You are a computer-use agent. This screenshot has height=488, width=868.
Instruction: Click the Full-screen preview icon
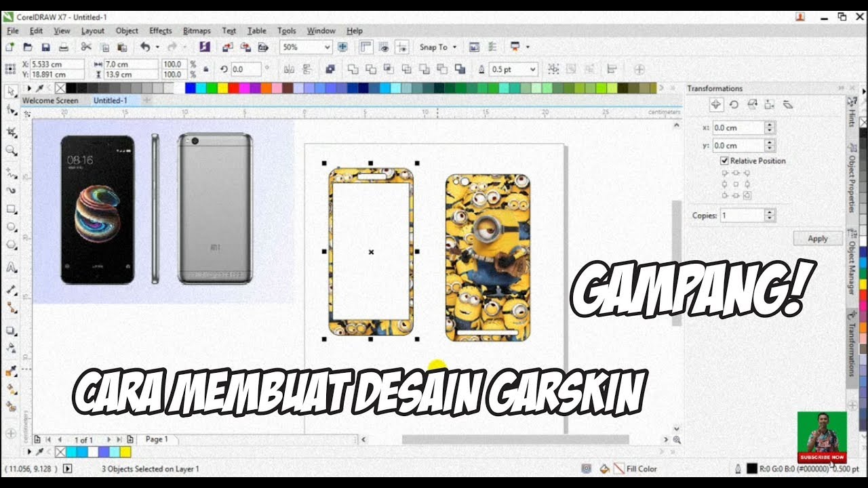click(342, 47)
